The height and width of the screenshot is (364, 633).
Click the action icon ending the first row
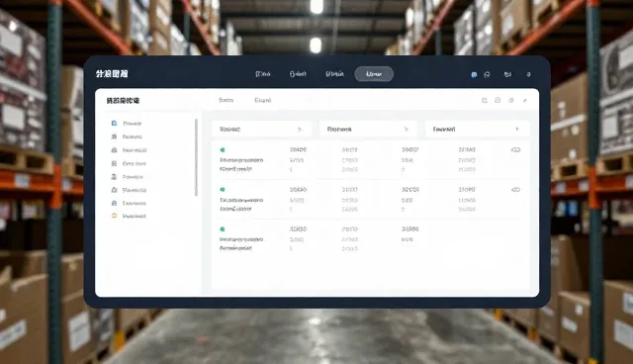515,149
